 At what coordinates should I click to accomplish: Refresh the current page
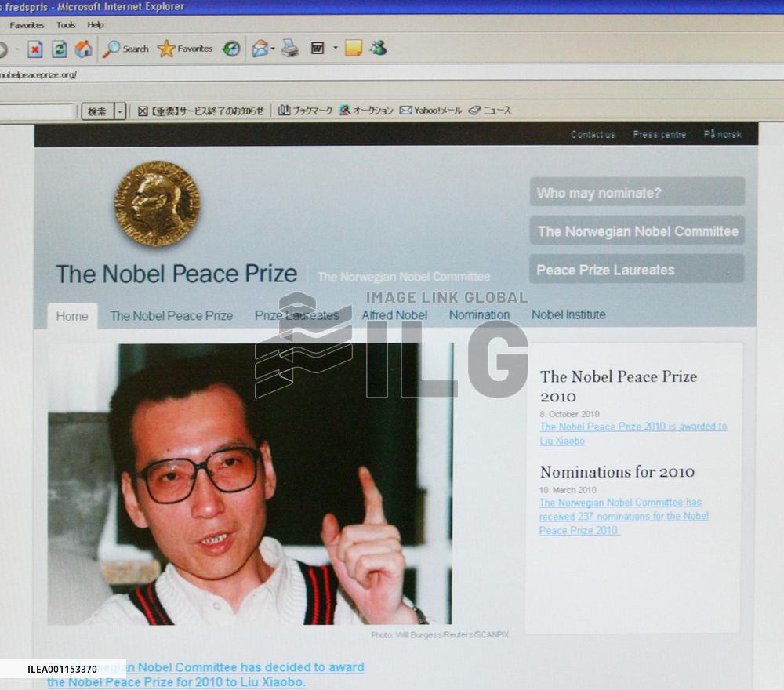59,48
